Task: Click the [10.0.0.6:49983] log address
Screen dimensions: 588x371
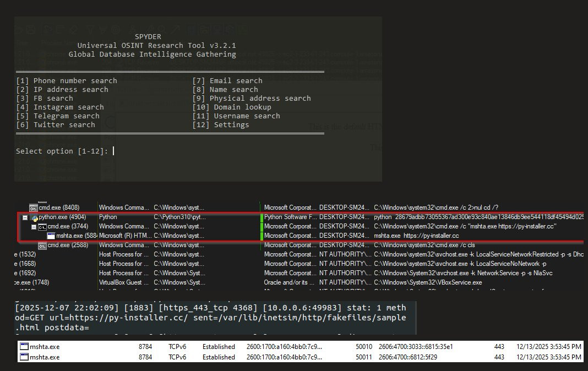Action: click(x=302, y=308)
